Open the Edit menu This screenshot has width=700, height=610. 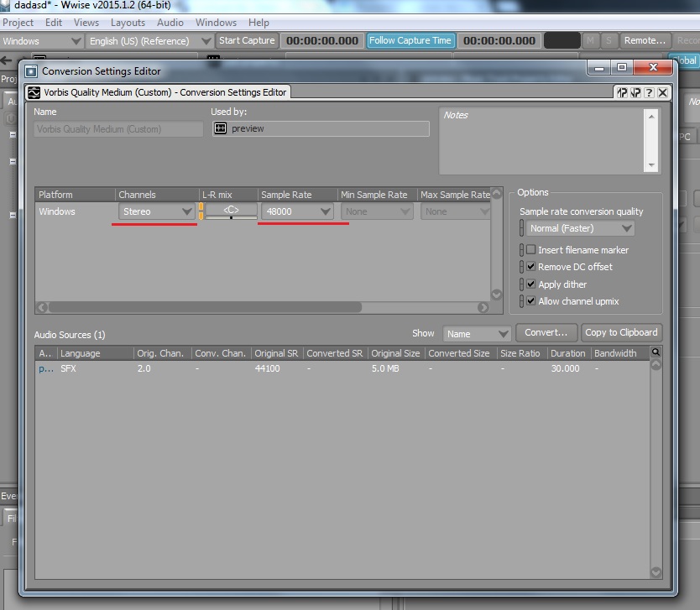pos(54,23)
